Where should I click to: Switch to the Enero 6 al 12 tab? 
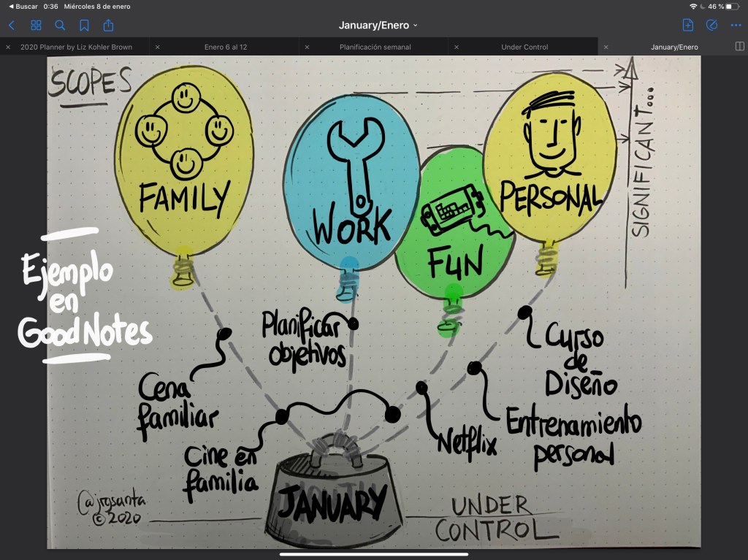(x=225, y=47)
